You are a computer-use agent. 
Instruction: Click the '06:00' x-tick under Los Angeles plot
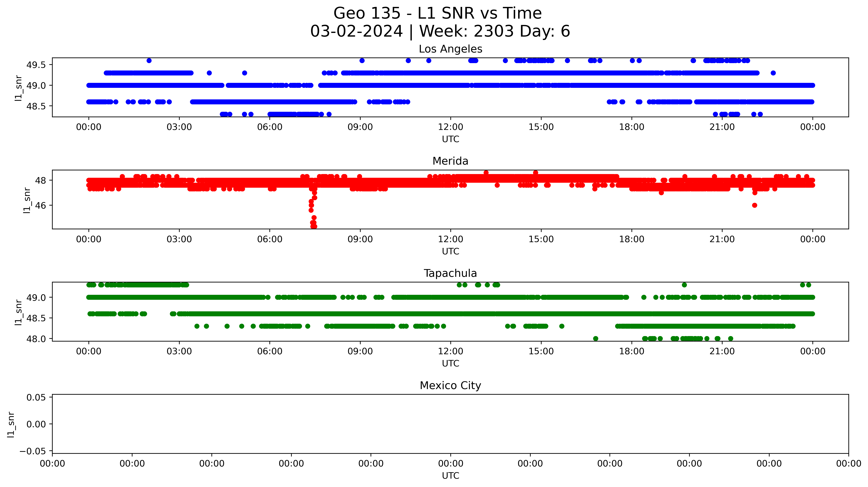pyautogui.click(x=270, y=127)
